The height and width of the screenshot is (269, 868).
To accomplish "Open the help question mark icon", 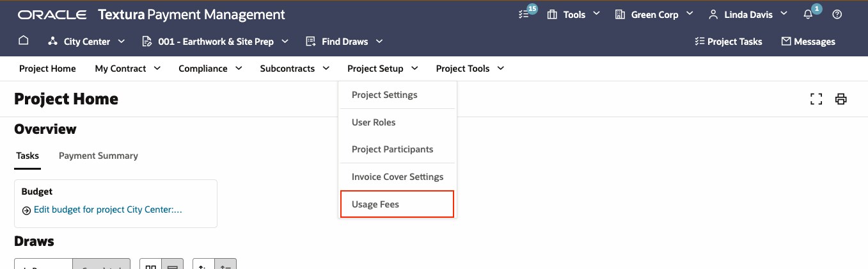I will pyautogui.click(x=837, y=15).
